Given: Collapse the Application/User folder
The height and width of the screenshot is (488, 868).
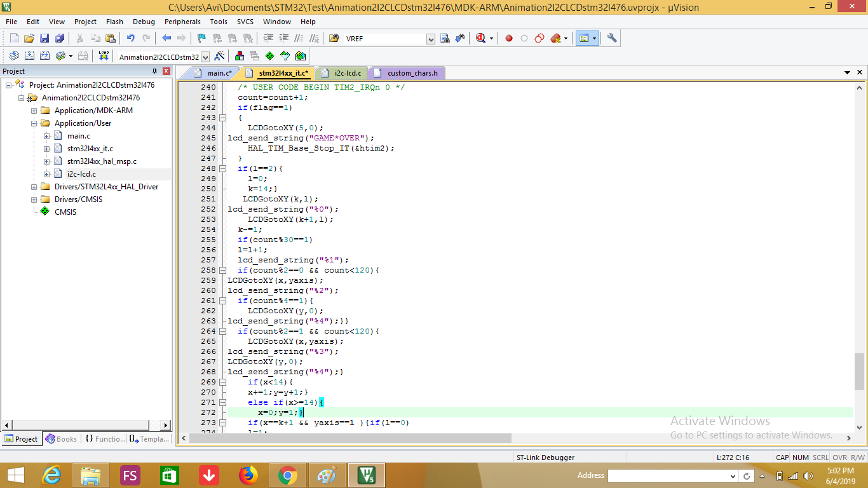Looking at the screenshot, I should tap(34, 123).
